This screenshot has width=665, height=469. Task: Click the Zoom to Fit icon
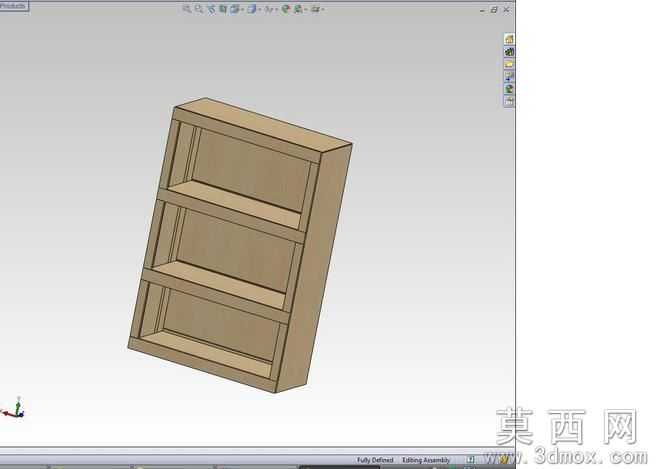[187, 9]
